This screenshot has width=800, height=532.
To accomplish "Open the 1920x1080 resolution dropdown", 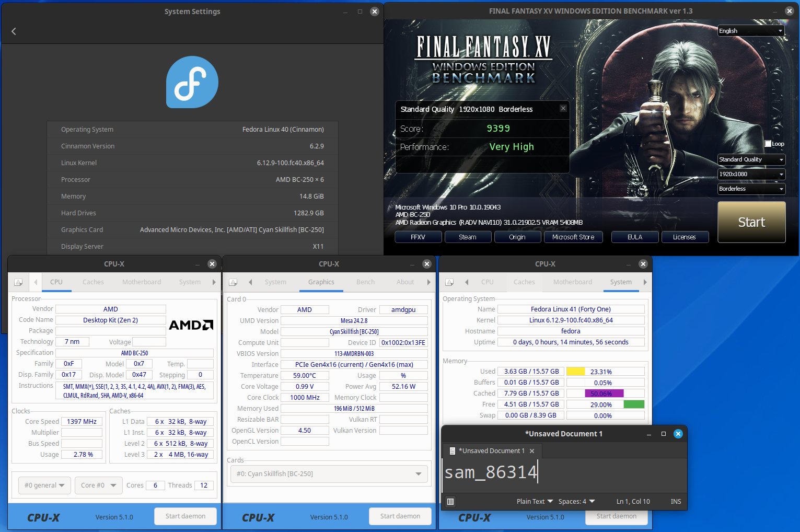I will (751, 174).
